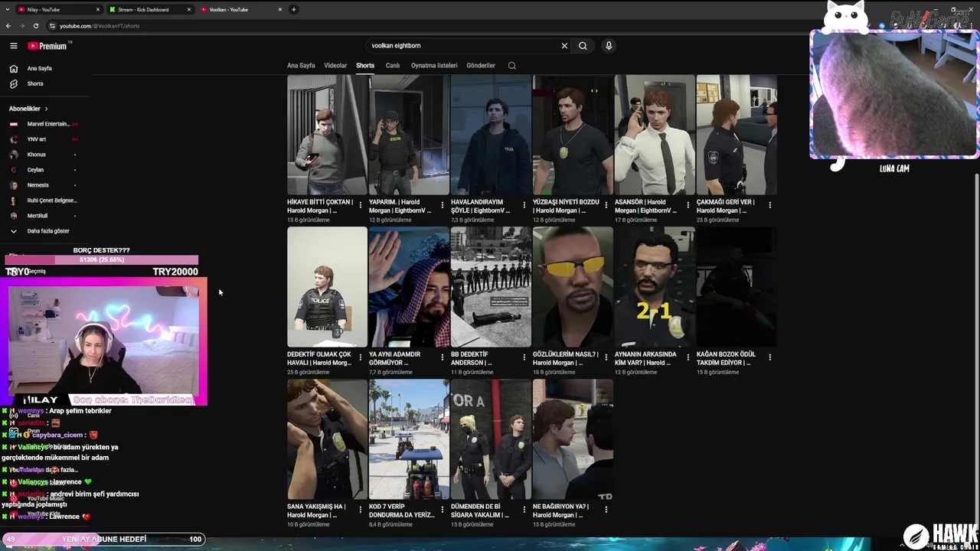The height and width of the screenshot is (551, 980).
Task: Switch to Videolar channel tab
Action: 335,66
